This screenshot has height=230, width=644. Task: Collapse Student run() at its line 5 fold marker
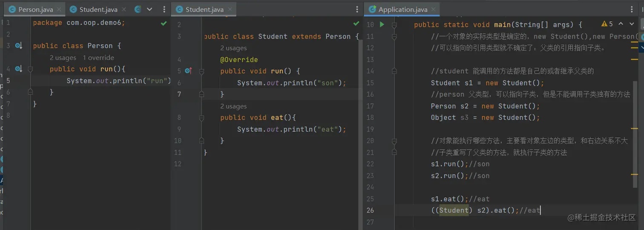202,71
